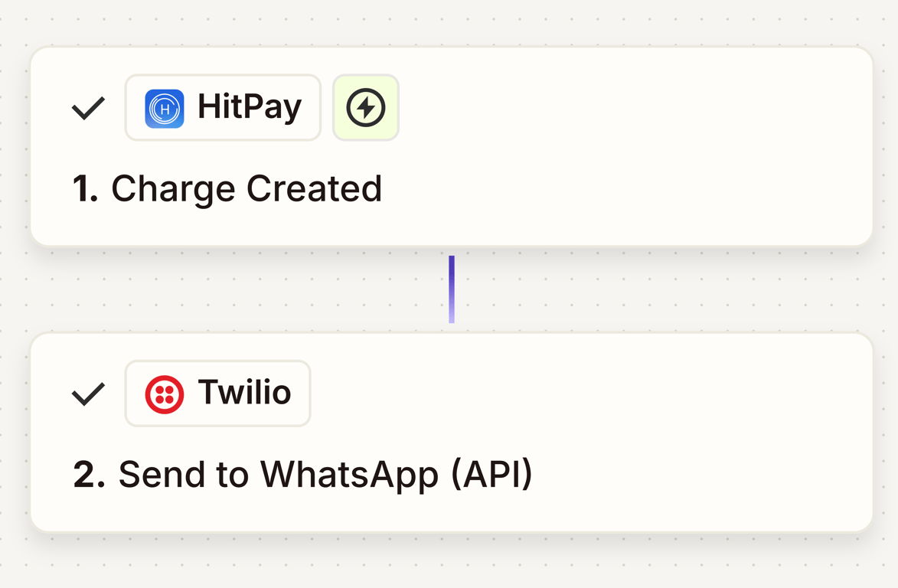
Task: Click the red Twilio logo icon
Action: tap(165, 394)
